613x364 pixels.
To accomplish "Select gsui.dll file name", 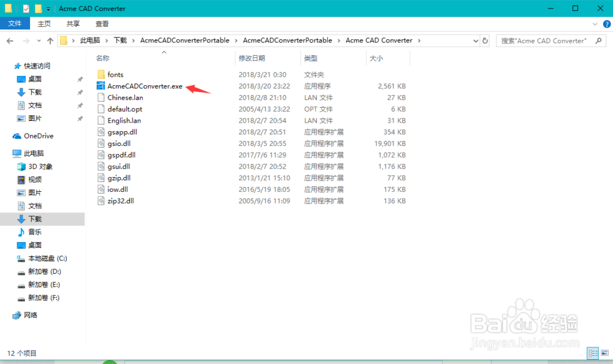I will pyautogui.click(x=119, y=166).
